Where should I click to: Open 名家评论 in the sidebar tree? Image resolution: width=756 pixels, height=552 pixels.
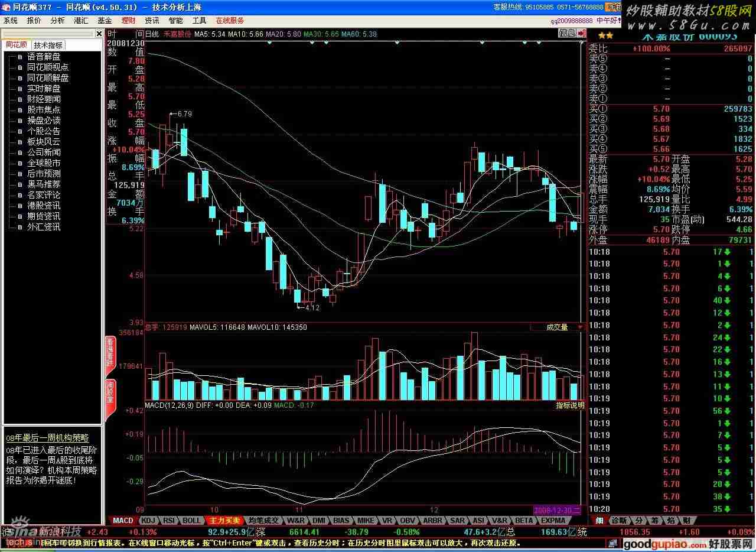(x=44, y=195)
